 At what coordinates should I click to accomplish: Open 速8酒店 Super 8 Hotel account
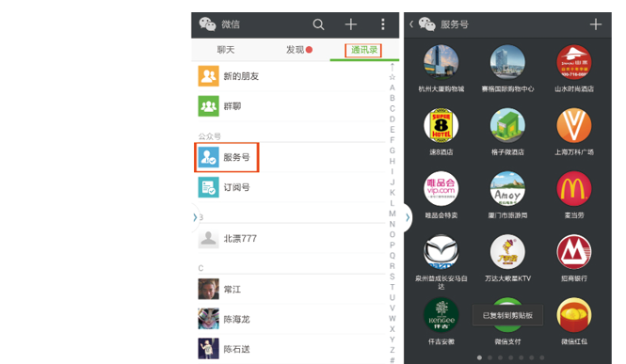[x=441, y=132]
